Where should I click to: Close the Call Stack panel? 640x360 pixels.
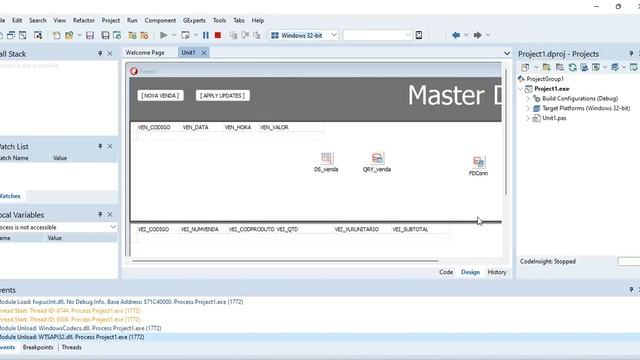(110, 53)
